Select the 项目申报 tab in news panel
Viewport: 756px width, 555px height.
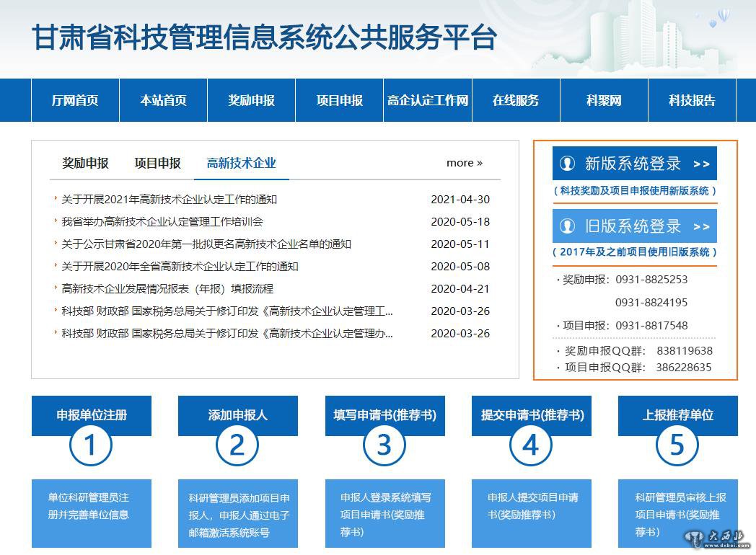tap(157, 163)
